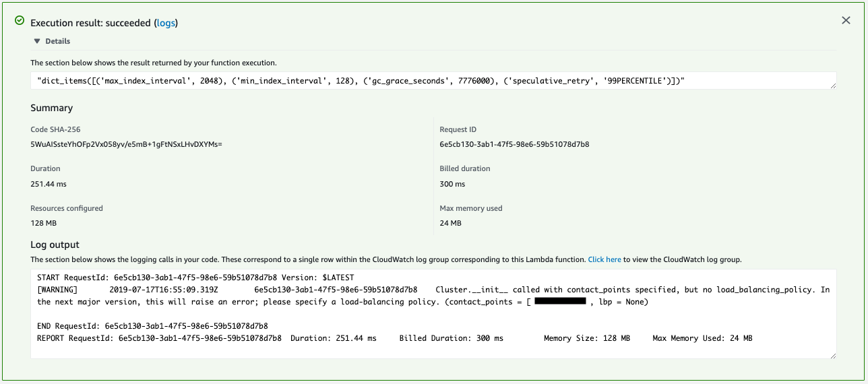Click the 128 MB Resources configured value
Screen dimensions: 868x384
(x=44, y=223)
